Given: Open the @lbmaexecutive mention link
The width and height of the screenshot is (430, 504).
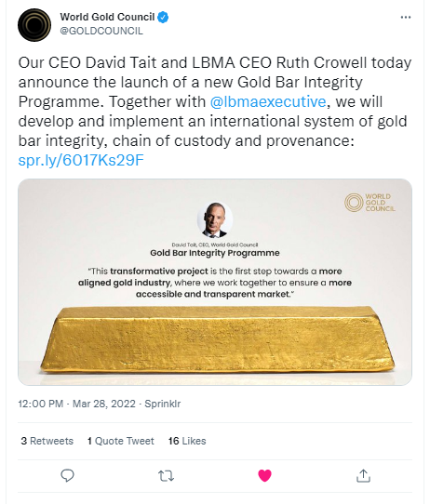Looking at the screenshot, I should click(x=268, y=101).
